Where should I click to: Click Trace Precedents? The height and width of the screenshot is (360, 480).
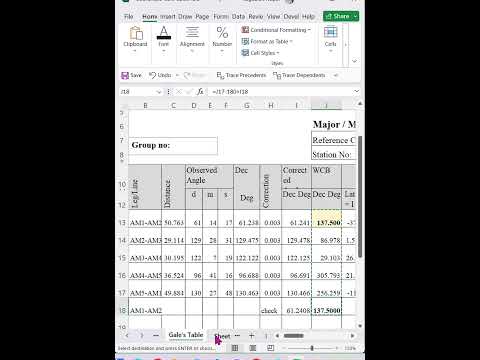click(241, 75)
